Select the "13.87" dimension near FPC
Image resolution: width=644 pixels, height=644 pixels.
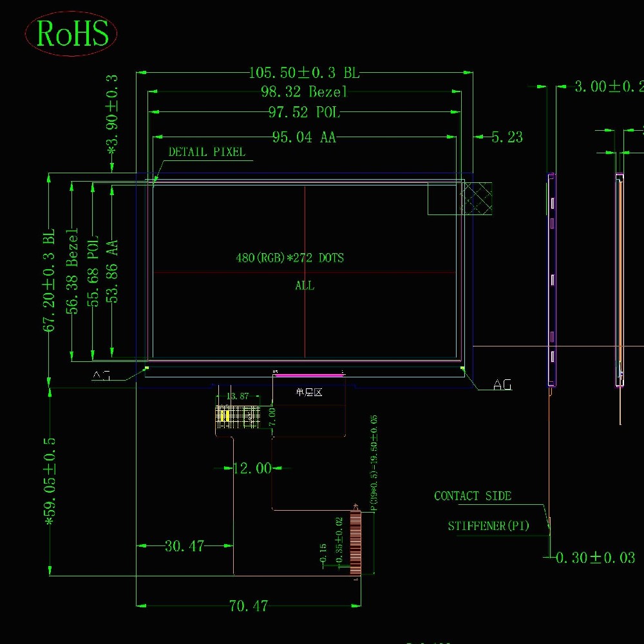click(x=238, y=396)
